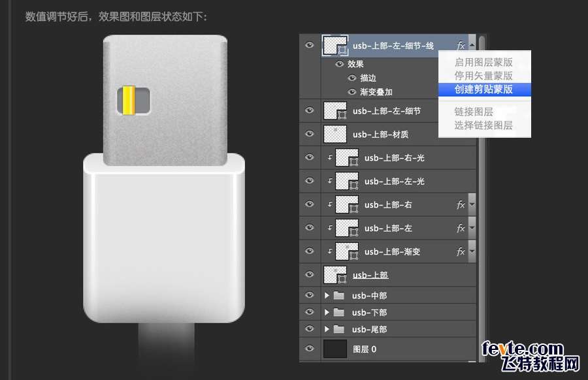Toggle eye icon for usb-上部-左 layer
The image size is (588, 380).
[x=310, y=227]
